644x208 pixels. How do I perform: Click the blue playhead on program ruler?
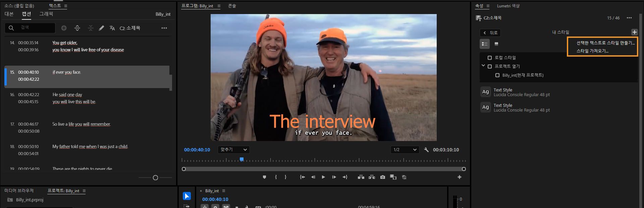[241, 159]
